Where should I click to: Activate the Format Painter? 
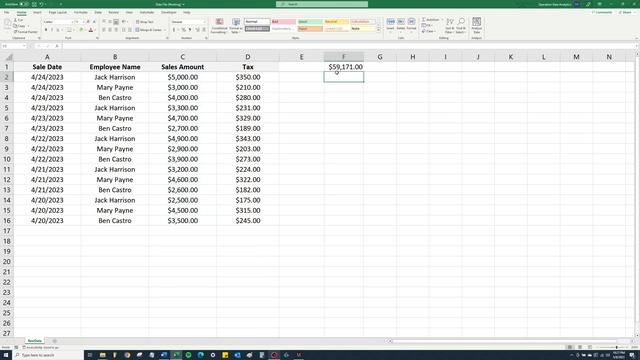[25, 31]
